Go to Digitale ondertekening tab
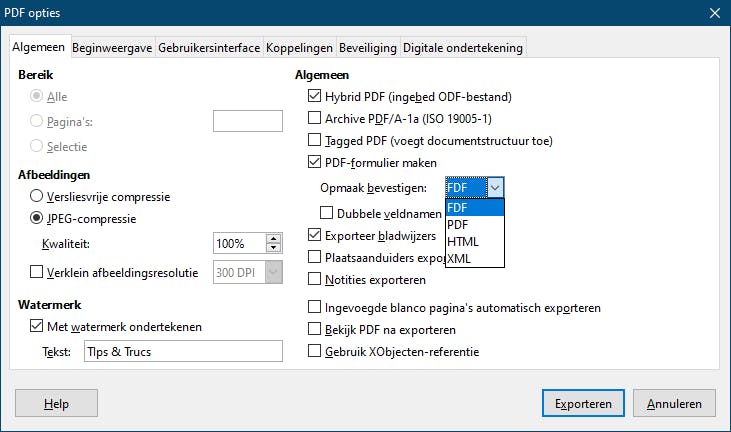The height and width of the screenshot is (432, 731). click(x=462, y=47)
